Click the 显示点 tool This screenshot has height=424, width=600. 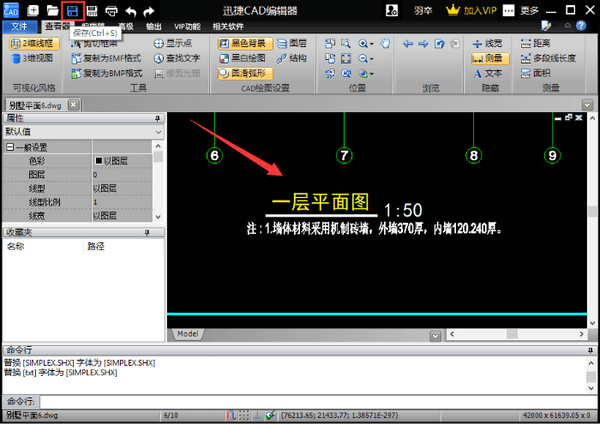coord(173,43)
